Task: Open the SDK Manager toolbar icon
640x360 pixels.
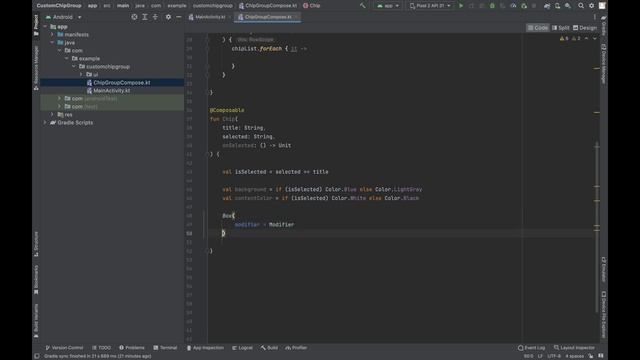Action: pos(568,6)
